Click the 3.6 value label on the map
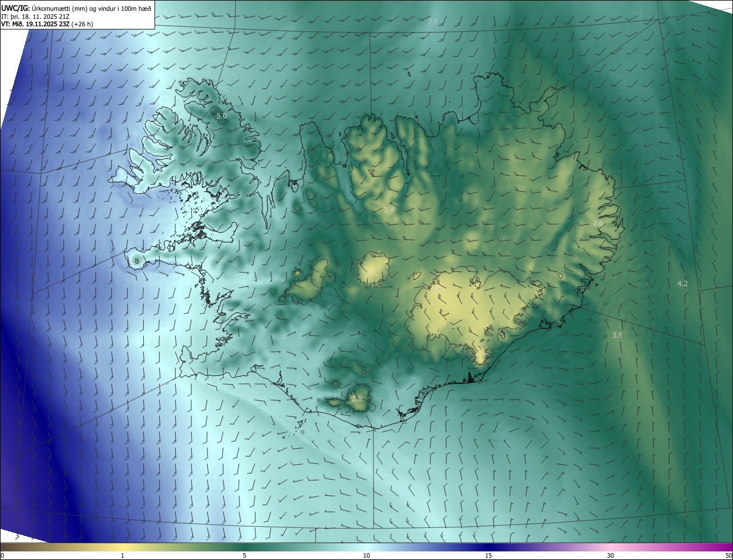Screen dimensions: 733x560 pyautogui.click(x=617, y=335)
